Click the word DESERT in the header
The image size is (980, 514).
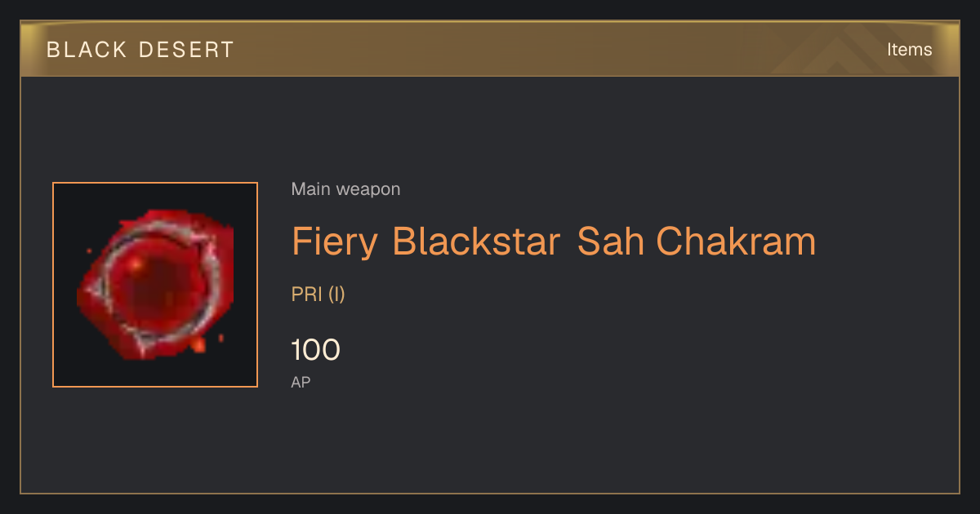[187, 50]
